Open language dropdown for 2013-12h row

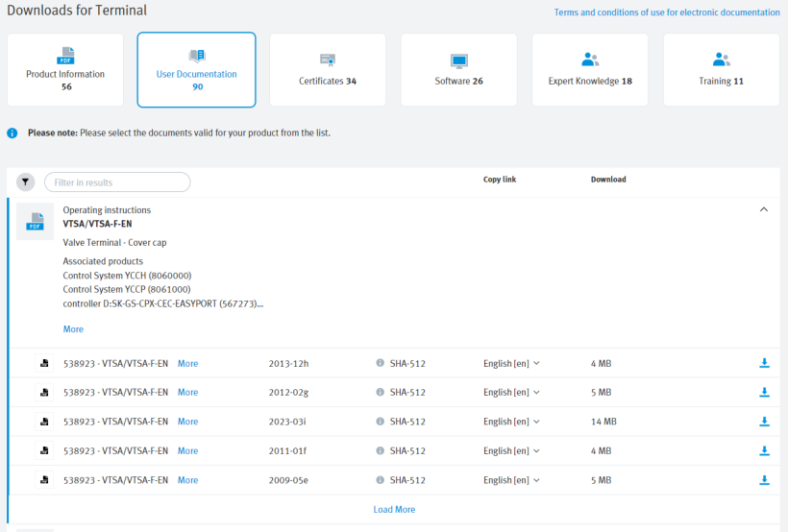click(x=511, y=363)
